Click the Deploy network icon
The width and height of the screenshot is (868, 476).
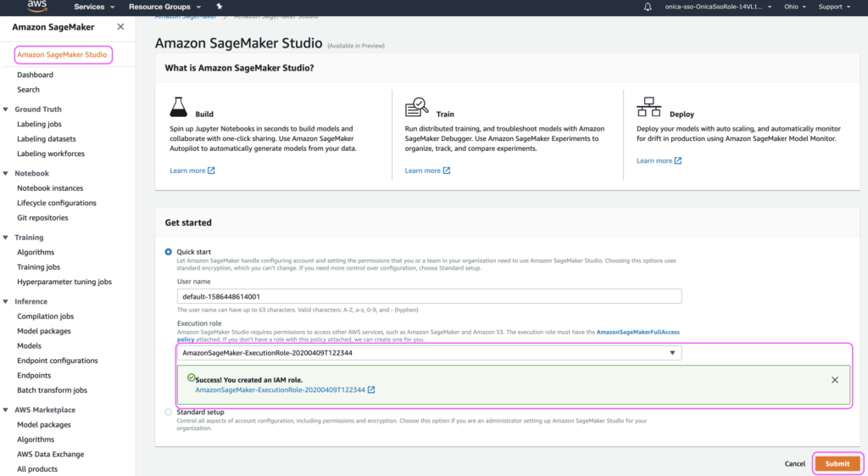point(648,107)
